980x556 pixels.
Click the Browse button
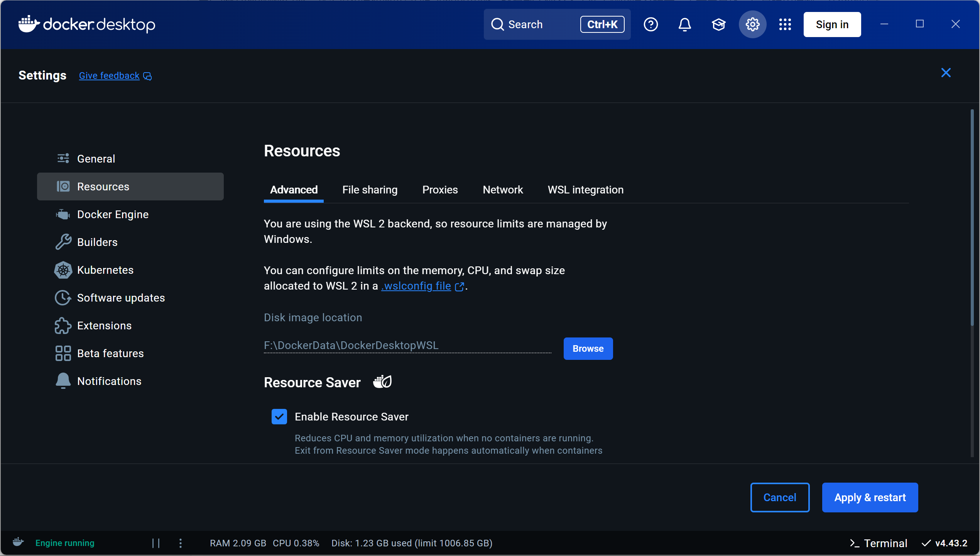(x=588, y=348)
